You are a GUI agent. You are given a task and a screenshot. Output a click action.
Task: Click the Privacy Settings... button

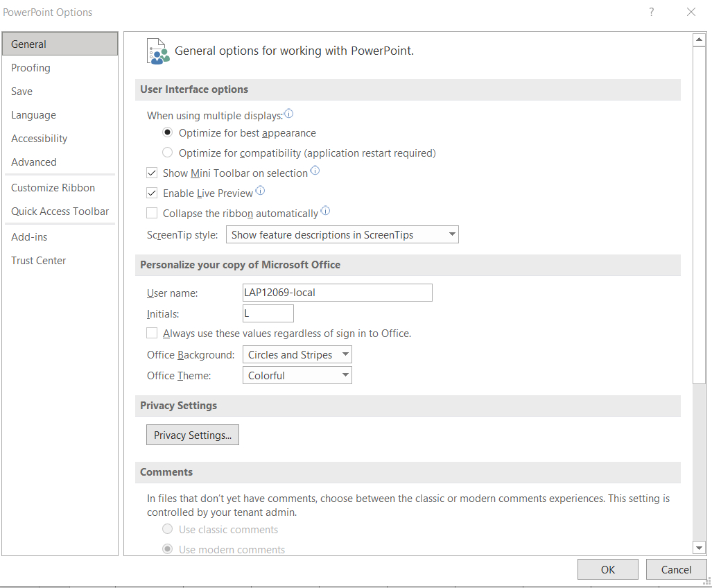coord(193,435)
